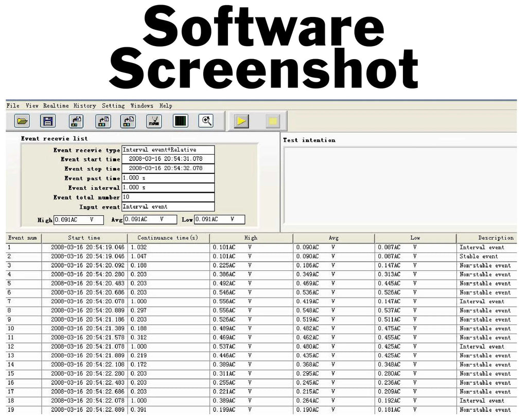Image resolution: width=527 pixels, height=420 pixels.
Task: Click the Start time column header
Action: (84, 238)
